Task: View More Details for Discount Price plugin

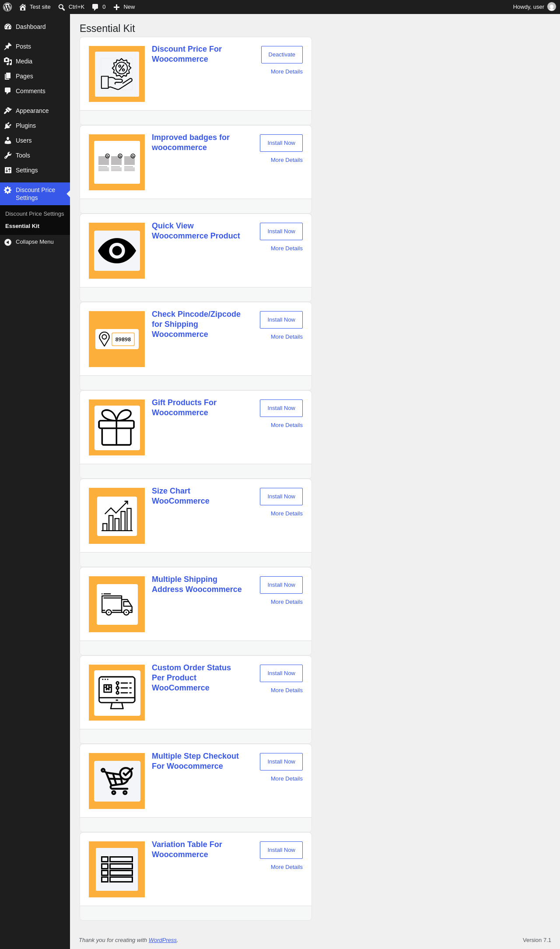Action: pyautogui.click(x=287, y=72)
